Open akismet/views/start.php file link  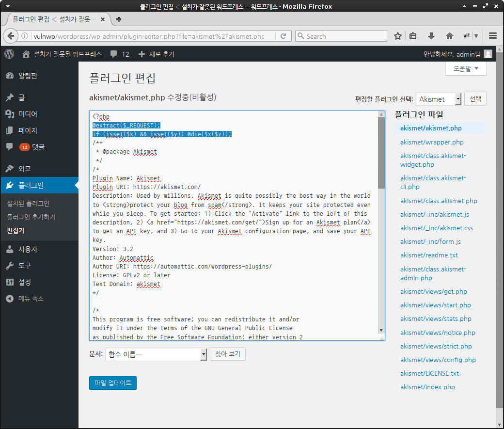436,305
